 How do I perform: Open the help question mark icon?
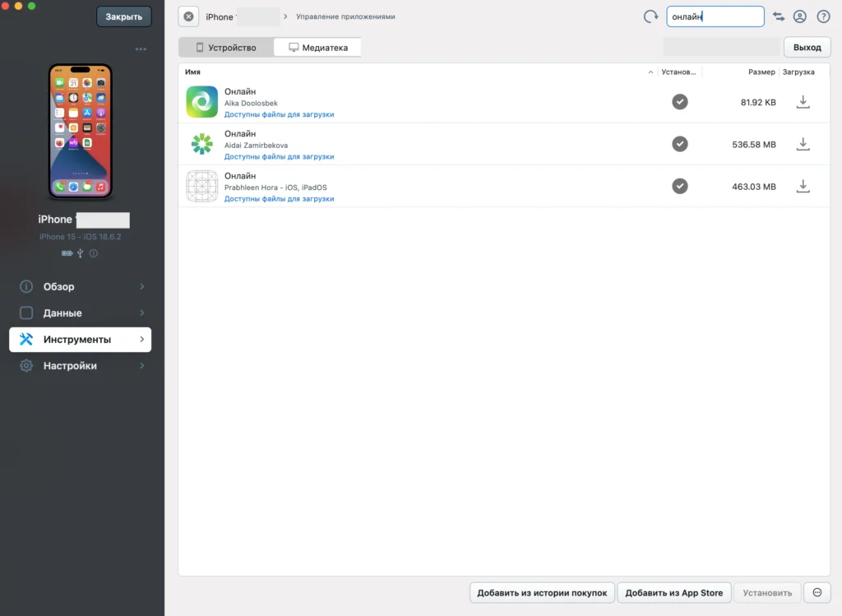[823, 16]
